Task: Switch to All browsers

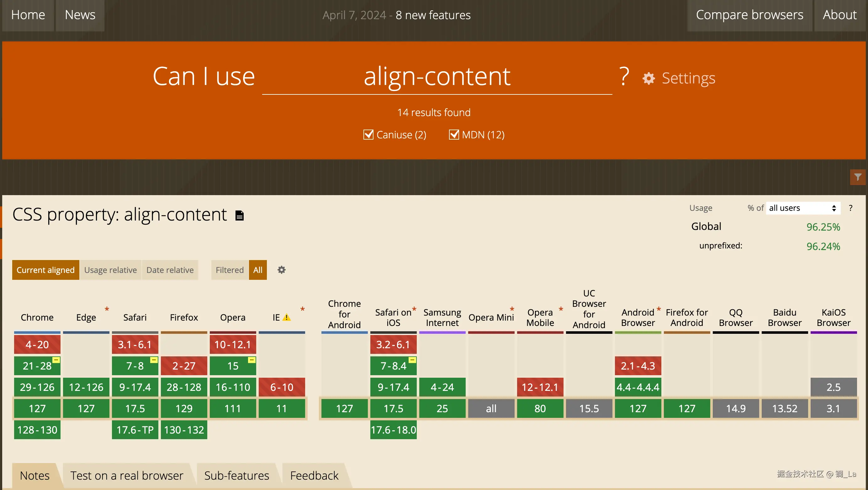Action: [258, 270]
